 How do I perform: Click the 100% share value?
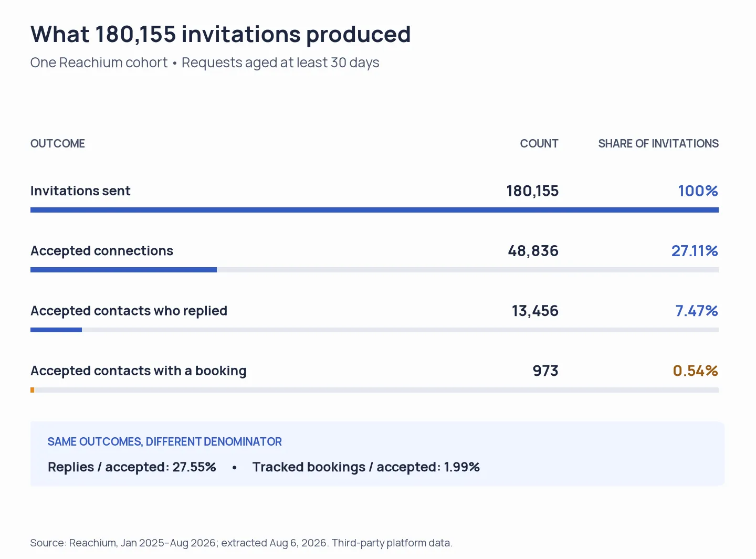(698, 191)
